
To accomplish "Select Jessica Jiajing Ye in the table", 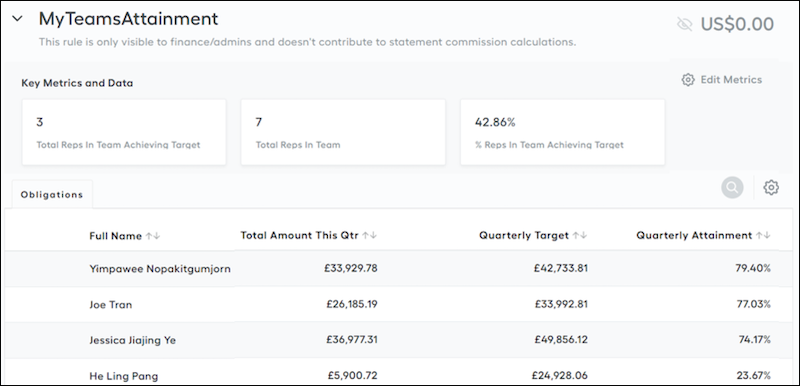I will [x=133, y=340].
